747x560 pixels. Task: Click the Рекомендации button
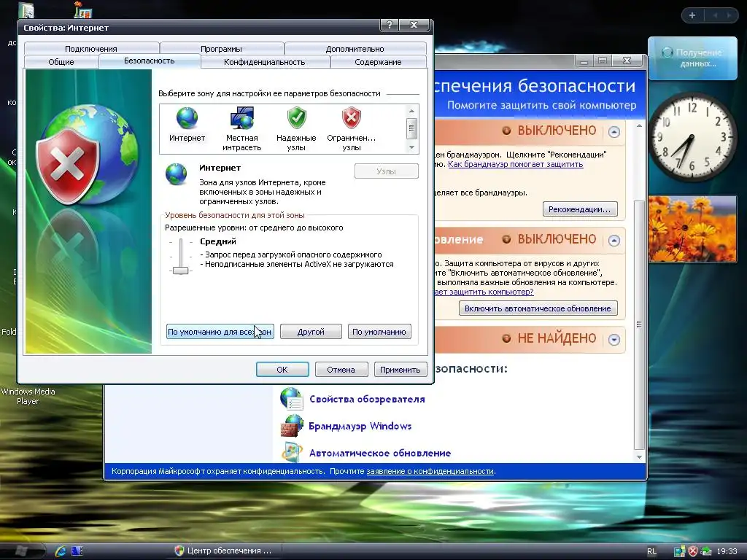pyautogui.click(x=580, y=209)
